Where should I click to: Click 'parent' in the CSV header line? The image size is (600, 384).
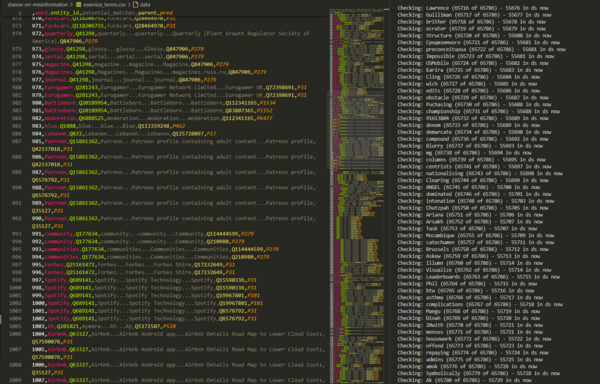(x=147, y=13)
